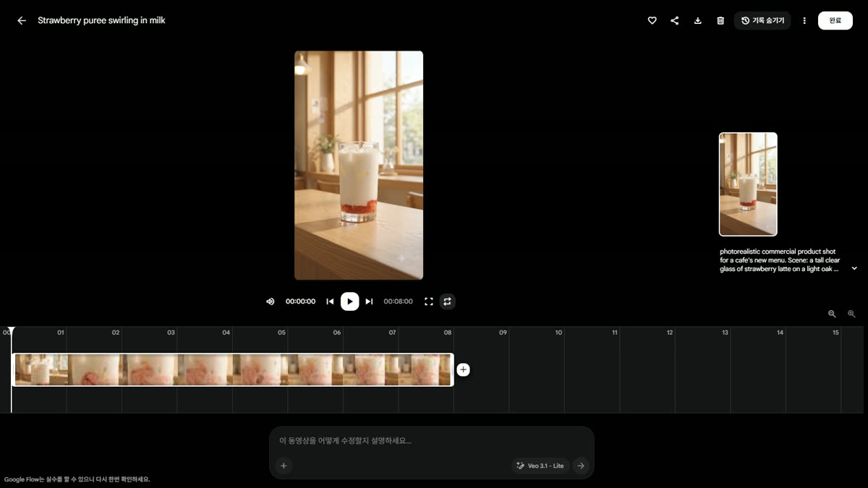This screenshot has width=868, height=488.
Task: Zoom in the timeline
Action: [x=851, y=314]
